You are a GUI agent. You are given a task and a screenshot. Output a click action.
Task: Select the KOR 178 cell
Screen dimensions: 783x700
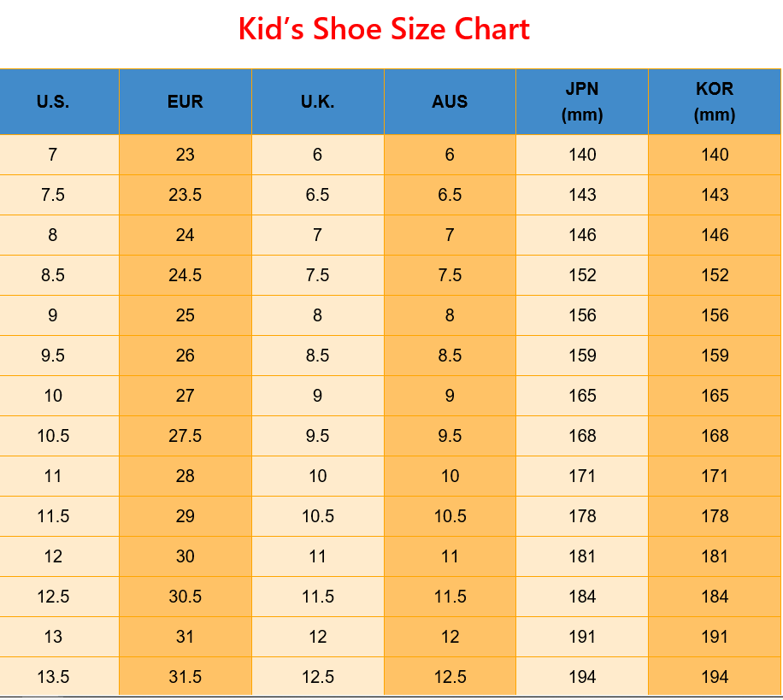tap(715, 516)
